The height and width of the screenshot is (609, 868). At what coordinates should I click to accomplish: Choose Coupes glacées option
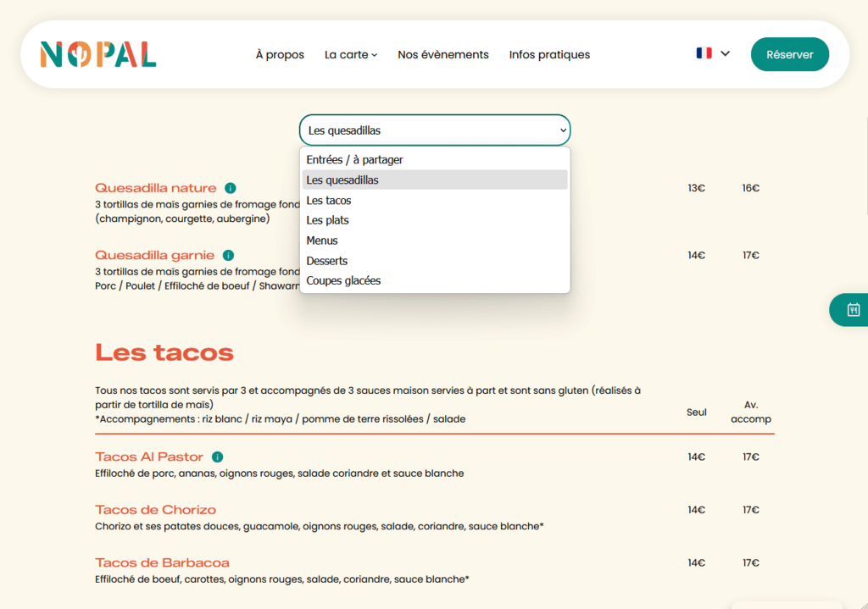pyautogui.click(x=343, y=280)
